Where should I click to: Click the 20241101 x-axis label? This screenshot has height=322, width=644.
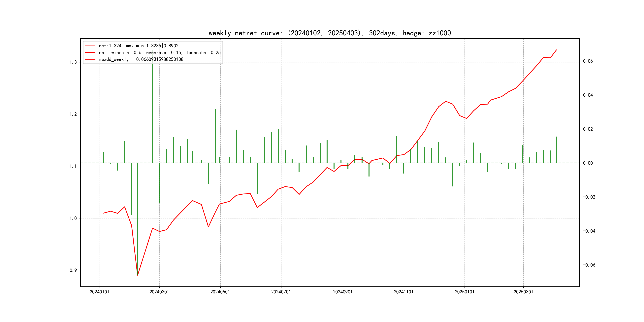[x=403, y=292]
